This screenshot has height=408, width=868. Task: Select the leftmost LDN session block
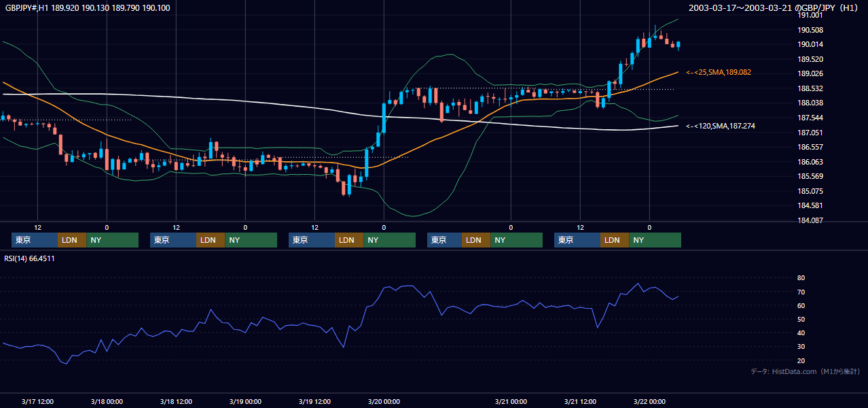[x=72, y=240]
